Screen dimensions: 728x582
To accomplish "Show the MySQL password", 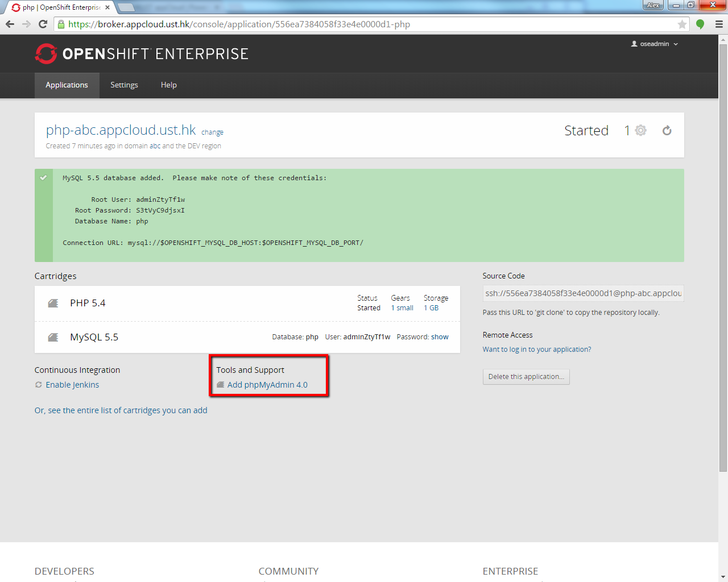I will point(440,337).
